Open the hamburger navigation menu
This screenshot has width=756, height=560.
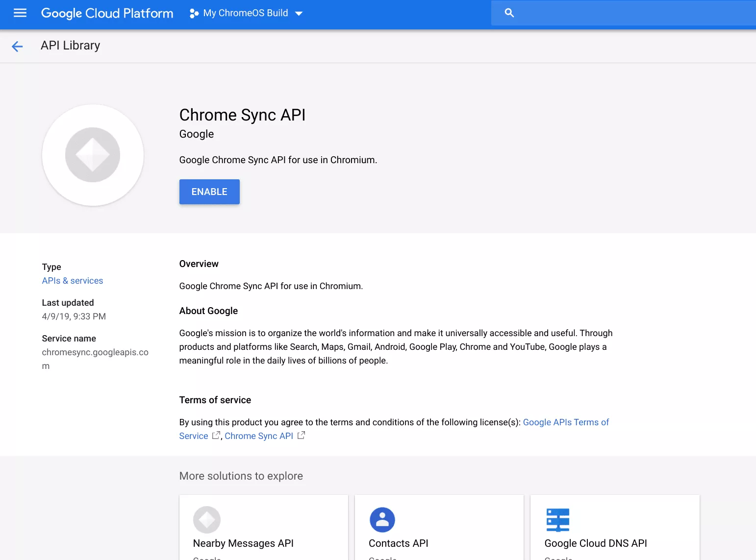(20, 13)
